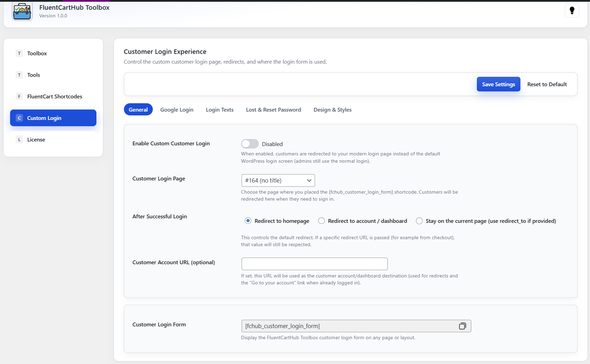Viewport: 590px width, 364px height.
Task: Switch to the Google Login tab
Action: [x=176, y=110]
